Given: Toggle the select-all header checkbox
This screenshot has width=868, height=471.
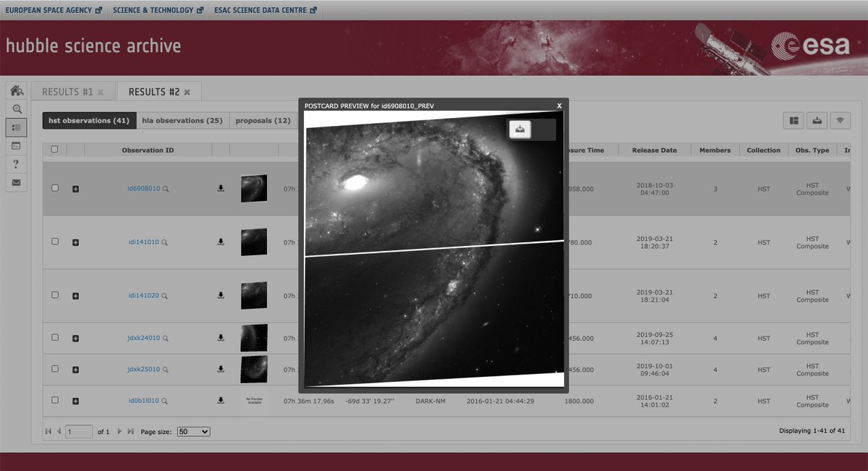Looking at the screenshot, I should click(55, 150).
